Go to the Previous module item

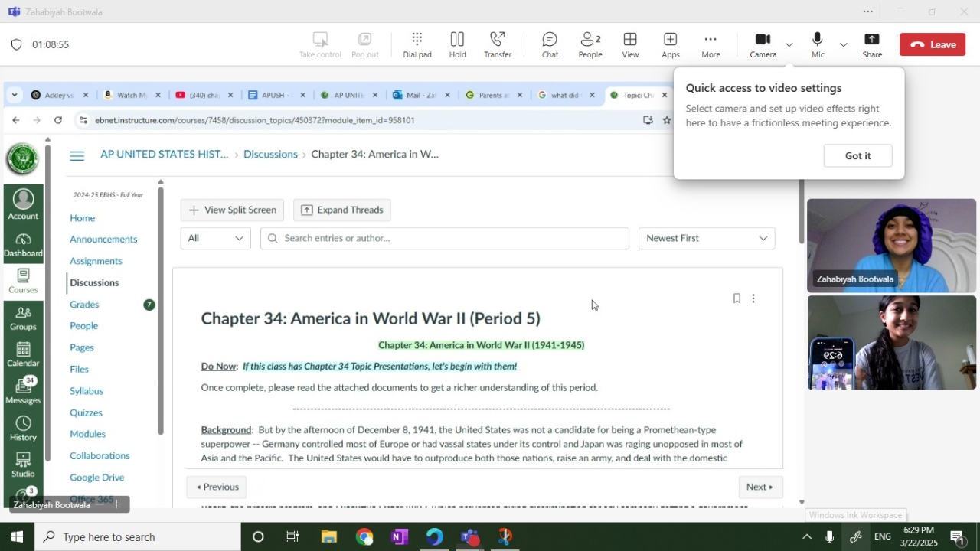coord(217,487)
